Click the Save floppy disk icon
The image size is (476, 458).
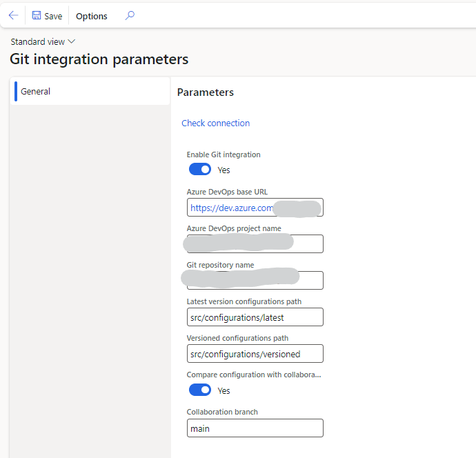pos(37,16)
